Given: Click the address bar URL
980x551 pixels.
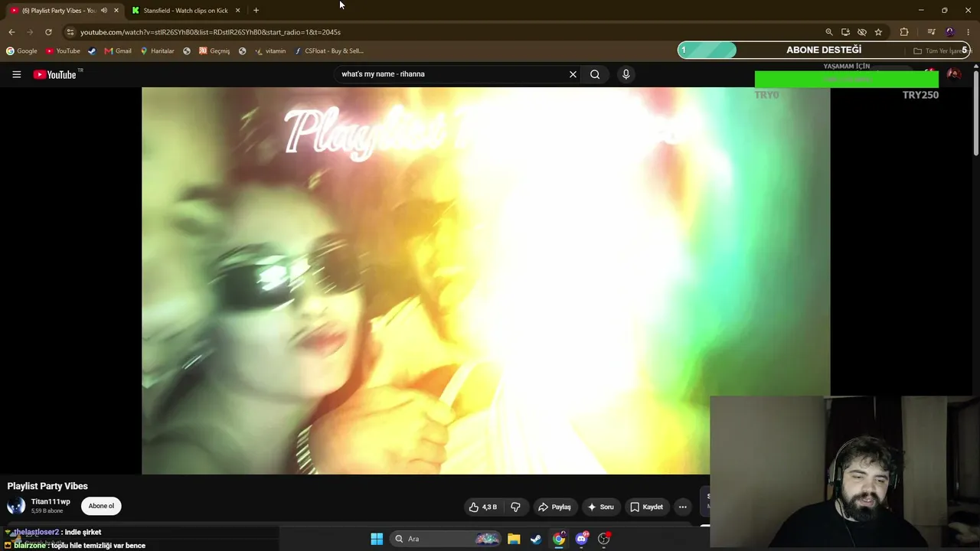Looking at the screenshot, I should [211, 32].
